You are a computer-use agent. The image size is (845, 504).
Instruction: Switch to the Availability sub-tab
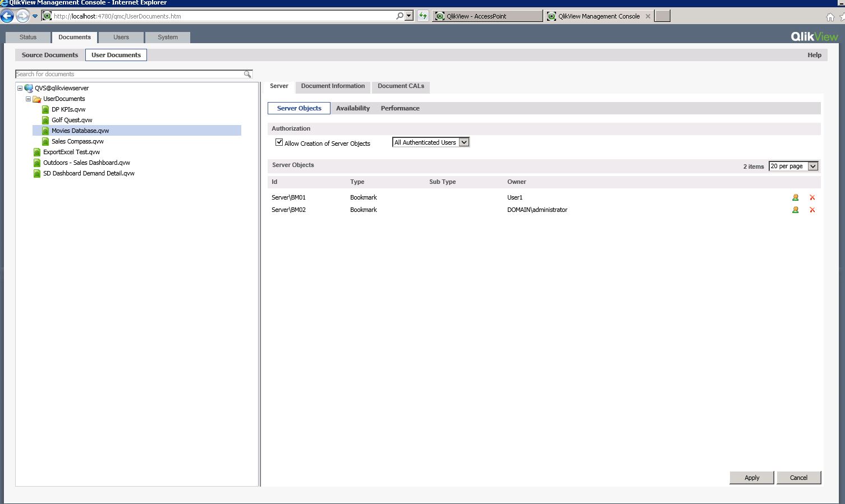(x=353, y=108)
